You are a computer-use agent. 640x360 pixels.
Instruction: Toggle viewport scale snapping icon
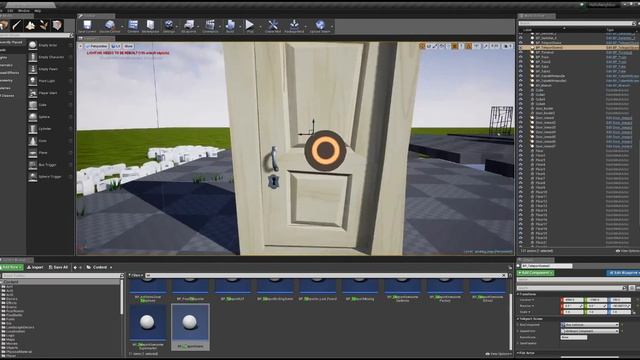[x=485, y=46]
